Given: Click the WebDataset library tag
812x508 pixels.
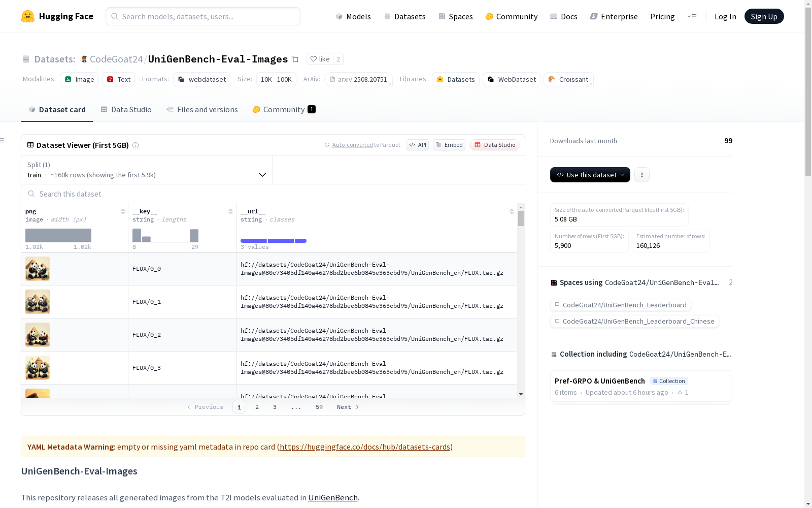Looking at the screenshot, I should coord(512,79).
